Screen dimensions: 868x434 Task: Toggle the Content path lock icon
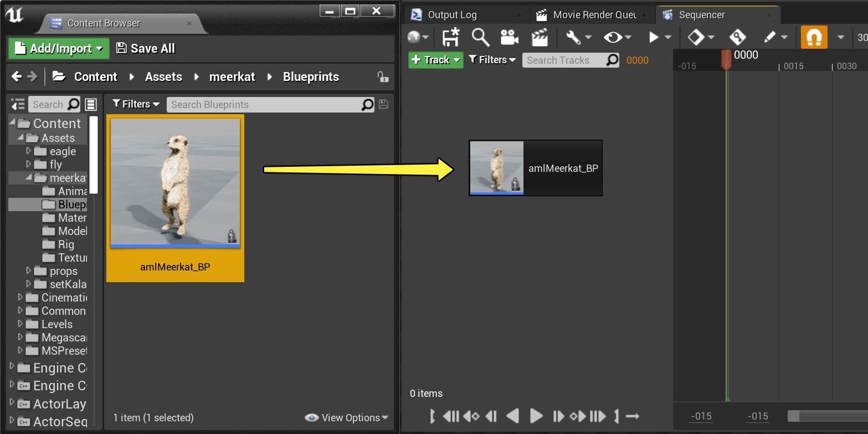coord(383,77)
